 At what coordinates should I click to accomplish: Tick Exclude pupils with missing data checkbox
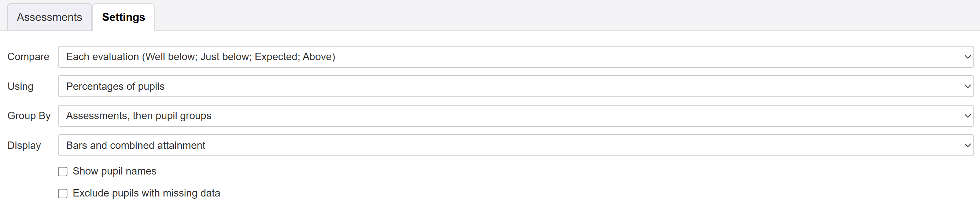click(63, 194)
